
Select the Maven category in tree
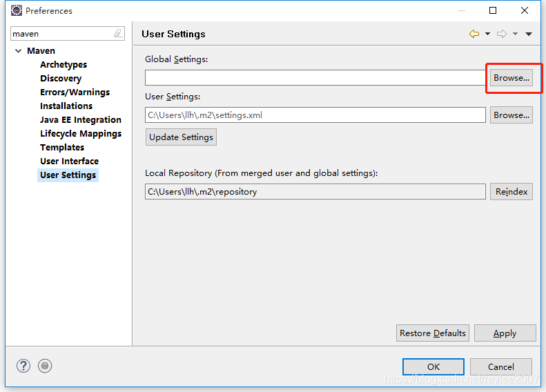(41, 51)
